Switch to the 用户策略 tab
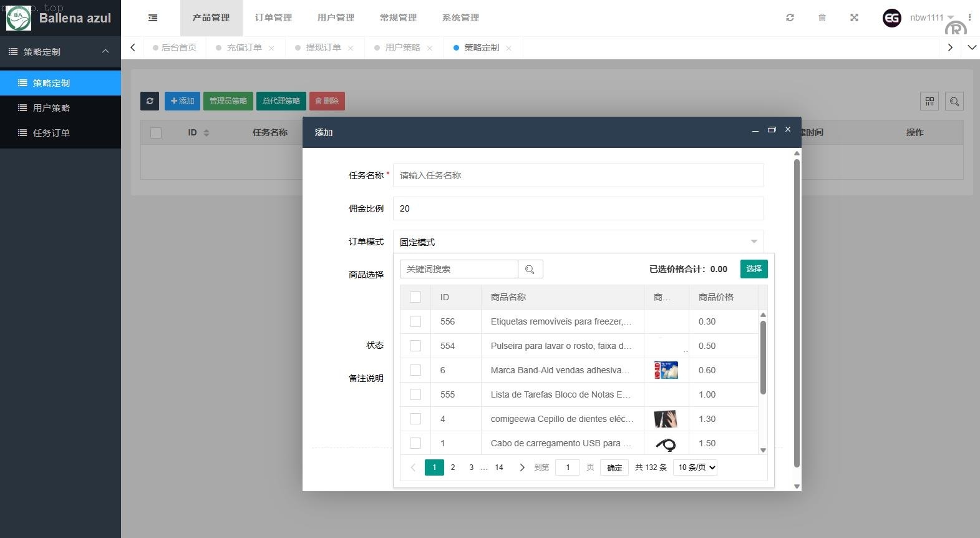980x538 pixels. coord(402,48)
